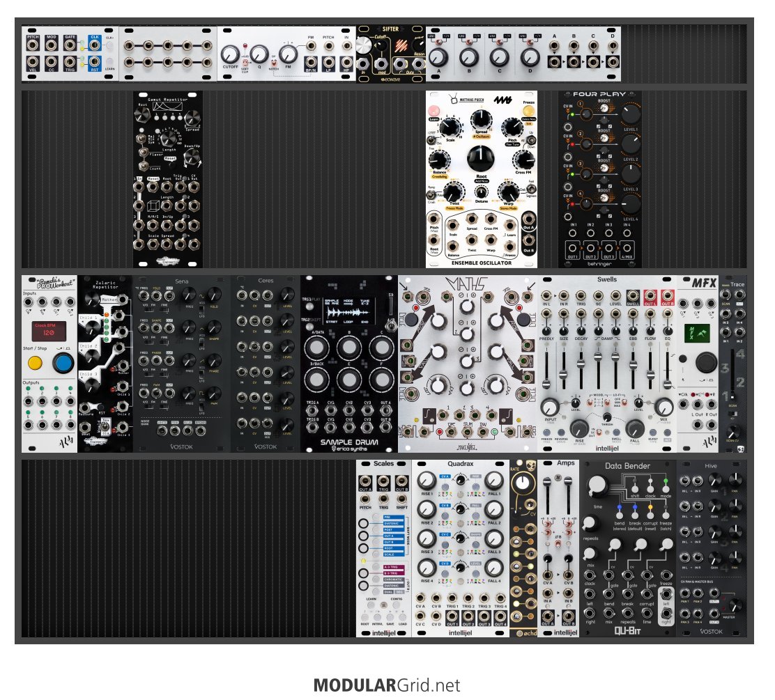Click the green display on the MFX module

697,332
